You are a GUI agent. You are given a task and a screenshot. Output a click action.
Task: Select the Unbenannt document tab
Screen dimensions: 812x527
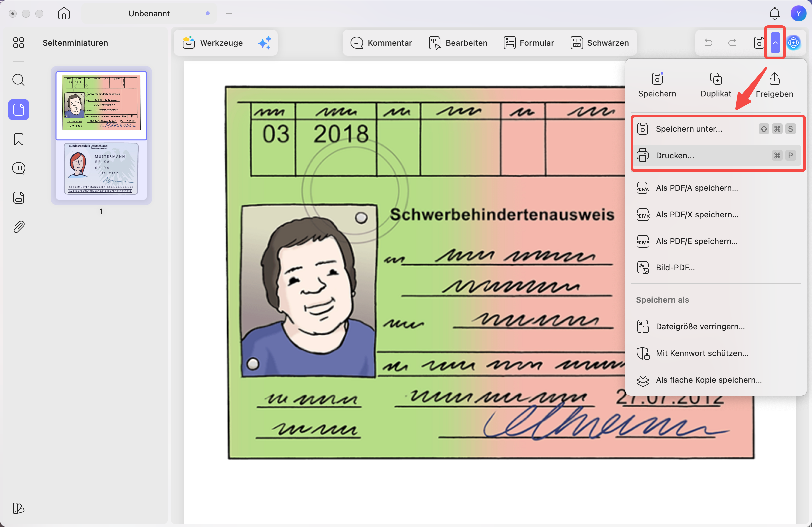pyautogui.click(x=149, y=13)
